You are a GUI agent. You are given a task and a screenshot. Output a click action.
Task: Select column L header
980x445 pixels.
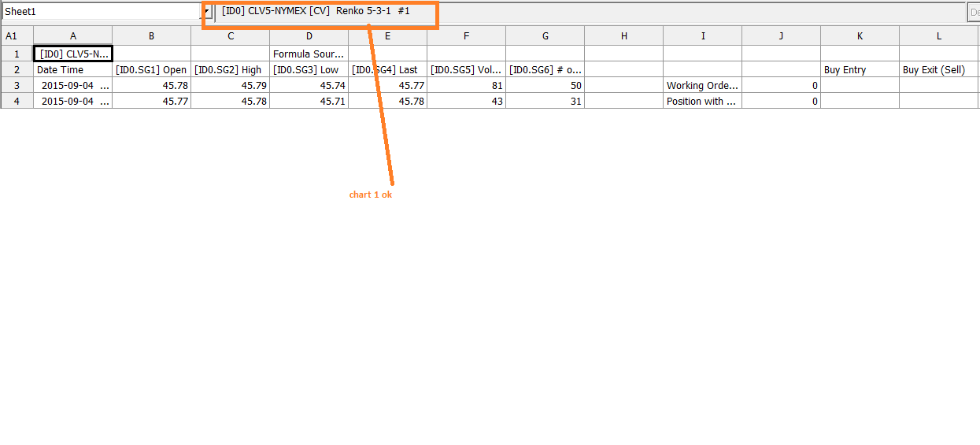(939, 36)
